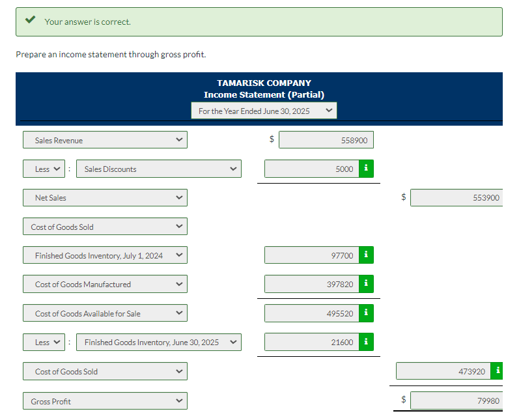Open the Sales Revenue dropdown
The height and width of the screenshot is (420, 506).
105,140
